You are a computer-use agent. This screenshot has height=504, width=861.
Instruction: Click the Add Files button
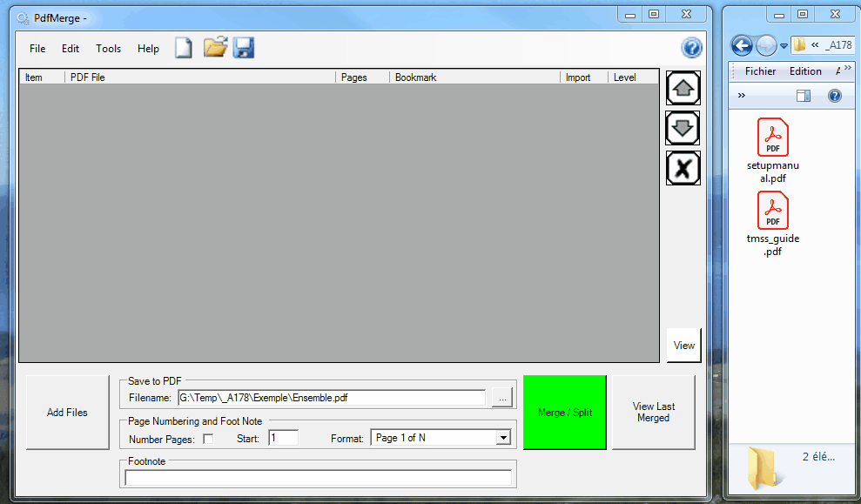pyautogui.click(x=68, y=413)
